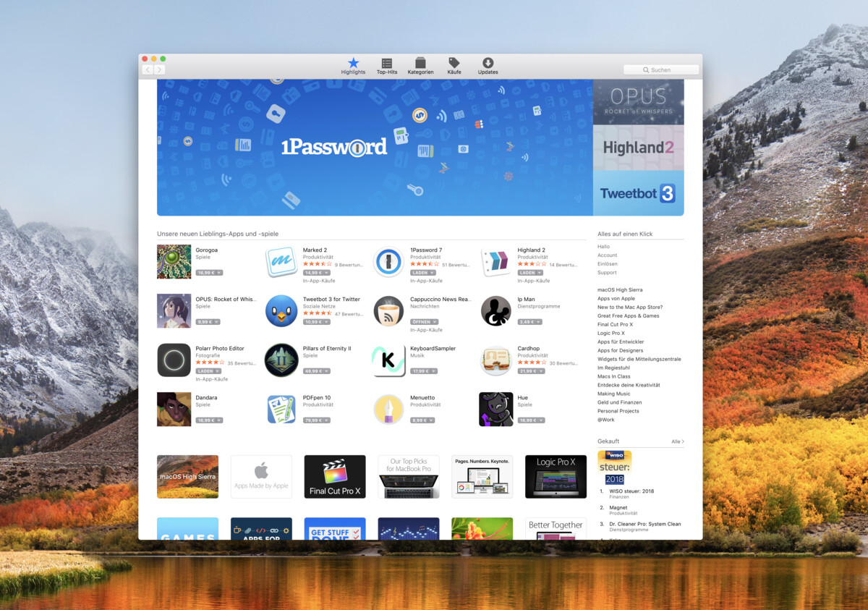Open the Pillars of Eternity 49,99 € dropdown

coord(317,371)
